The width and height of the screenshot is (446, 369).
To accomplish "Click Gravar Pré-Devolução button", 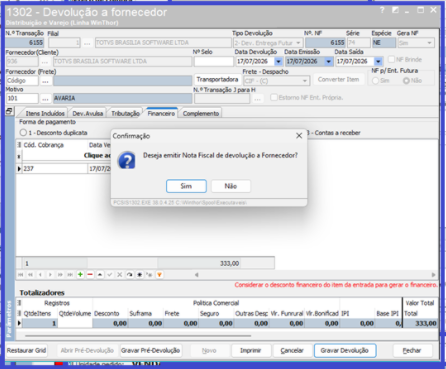I will (151, 350).
